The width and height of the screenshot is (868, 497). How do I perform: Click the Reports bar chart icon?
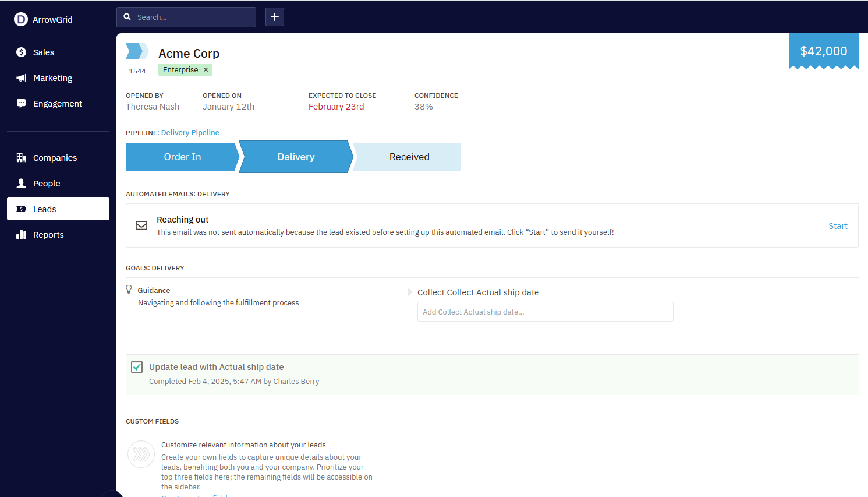[22, 234]
